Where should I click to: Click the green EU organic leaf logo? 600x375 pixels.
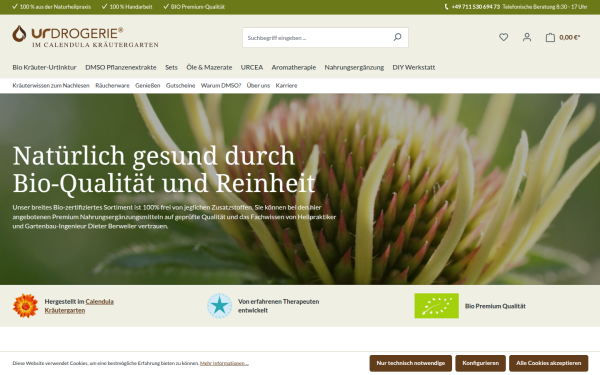437,306
